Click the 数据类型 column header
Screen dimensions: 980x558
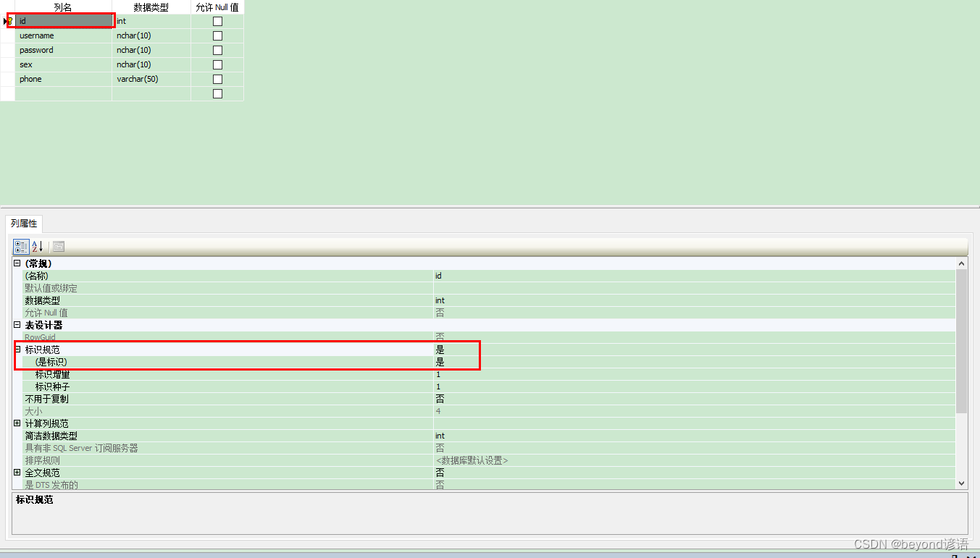pyautogui.click(x=151, y=7)
